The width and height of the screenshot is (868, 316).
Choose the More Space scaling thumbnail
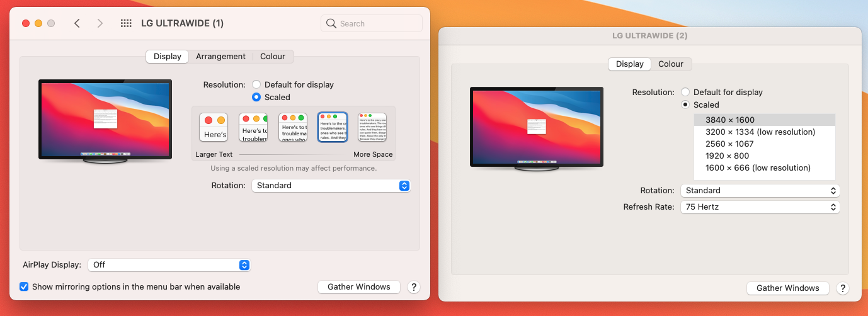[372, 127]
